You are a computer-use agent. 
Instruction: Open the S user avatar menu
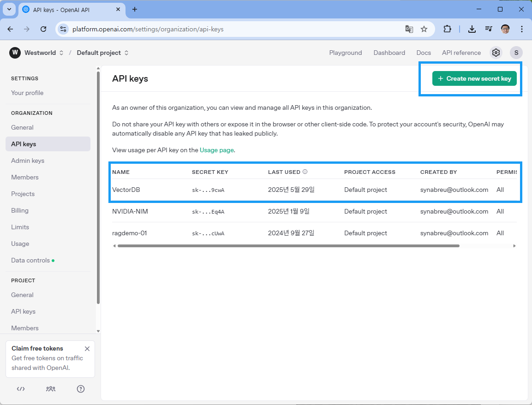[x=516, y=53]
